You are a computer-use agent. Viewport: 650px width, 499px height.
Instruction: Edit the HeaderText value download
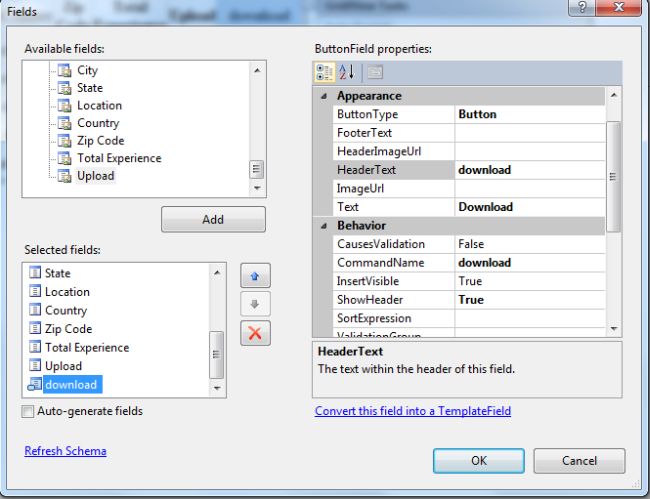[x=530, y=170]
